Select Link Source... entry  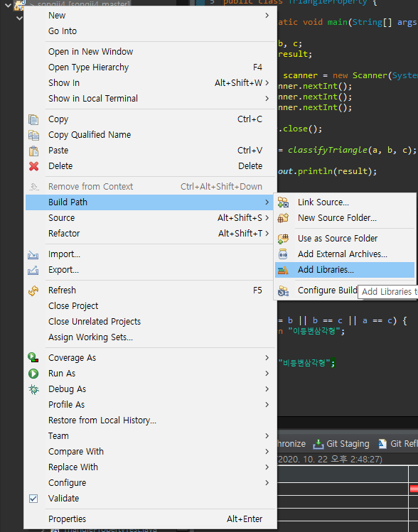[345, 202]
